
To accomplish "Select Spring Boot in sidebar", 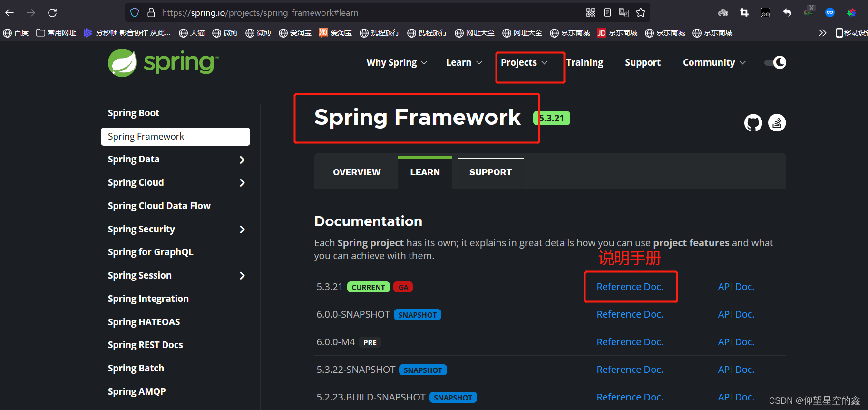I will pos(134,113).
